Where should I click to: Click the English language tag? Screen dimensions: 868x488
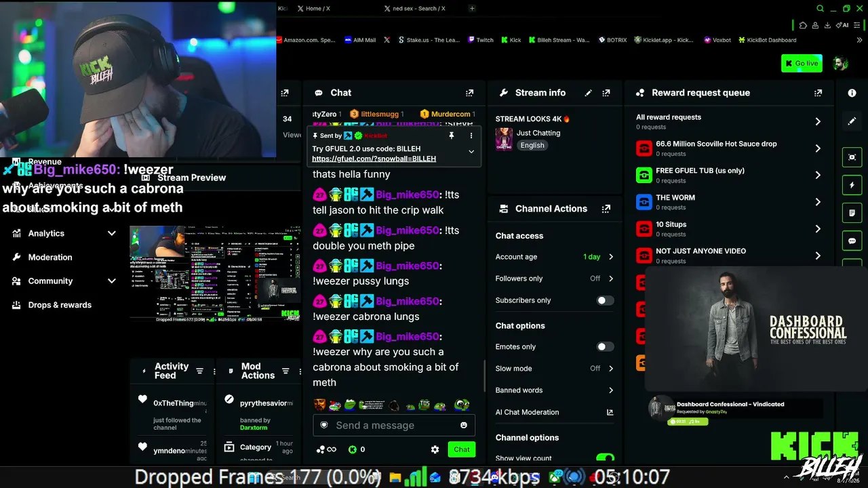[x=532, y=145]
